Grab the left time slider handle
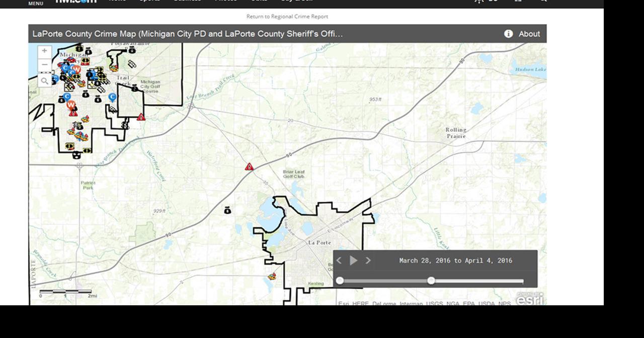The width and height of the screenshot is (644, 338). click(340, 281)
